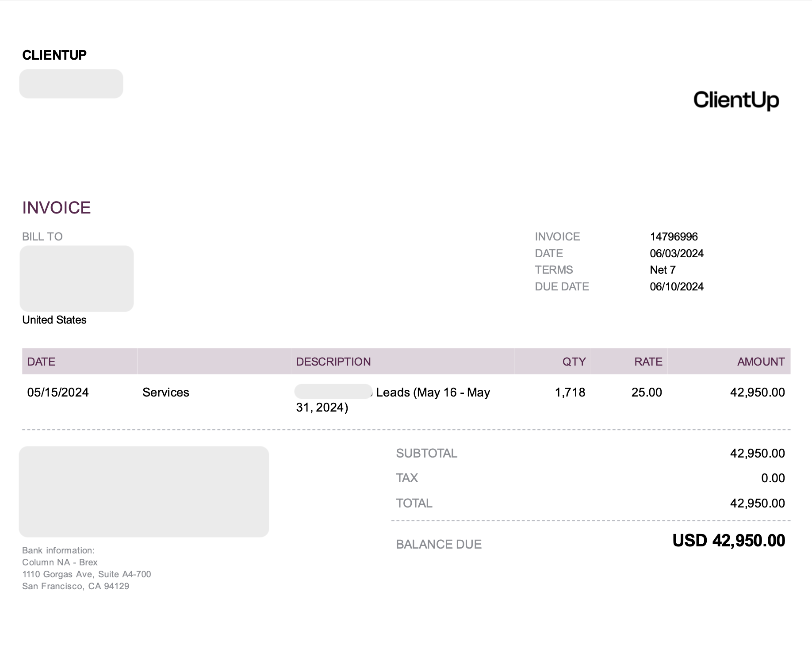Select the line item date 05/15/2024
Viewport: 812px width, 656px height.
click(x=58, y=393)
